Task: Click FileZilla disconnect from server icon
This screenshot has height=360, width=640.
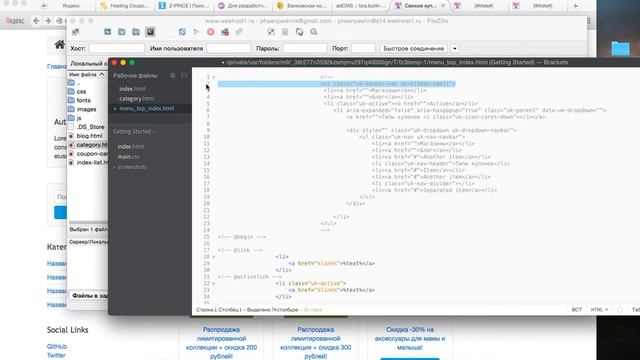Action: (x=225, y=32)
